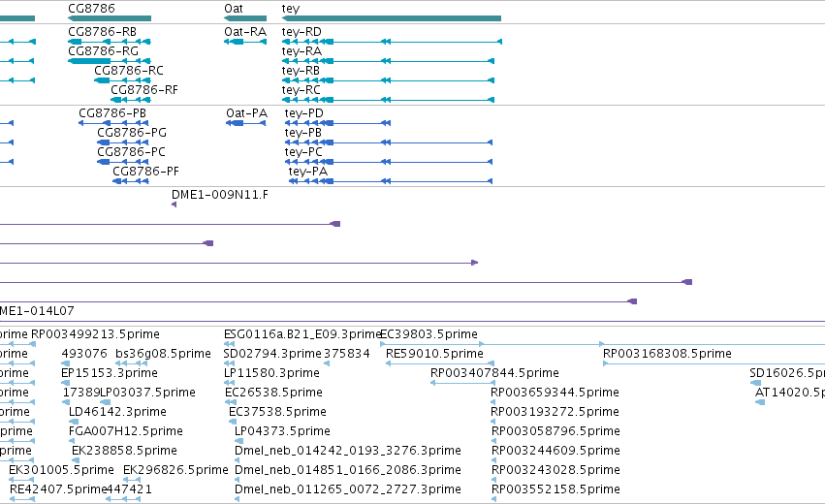This screenshot has height=504, width=825.
Task: Select EST SD02794.3prime
Action: 272,354
